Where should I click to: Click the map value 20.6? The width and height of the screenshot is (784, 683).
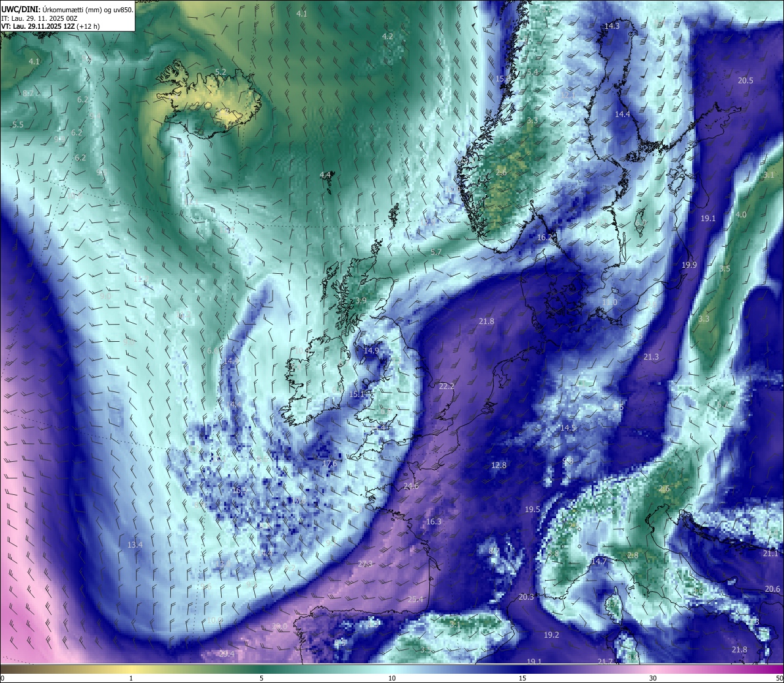point(773,589)
